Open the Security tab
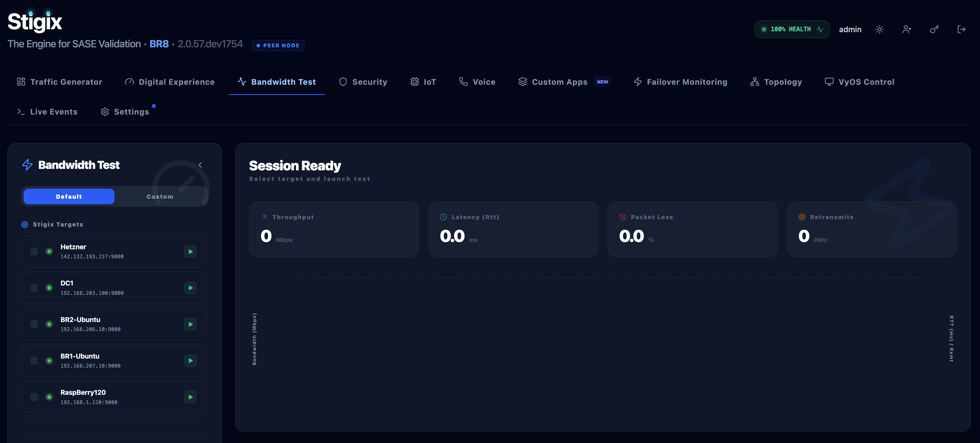 363,82
